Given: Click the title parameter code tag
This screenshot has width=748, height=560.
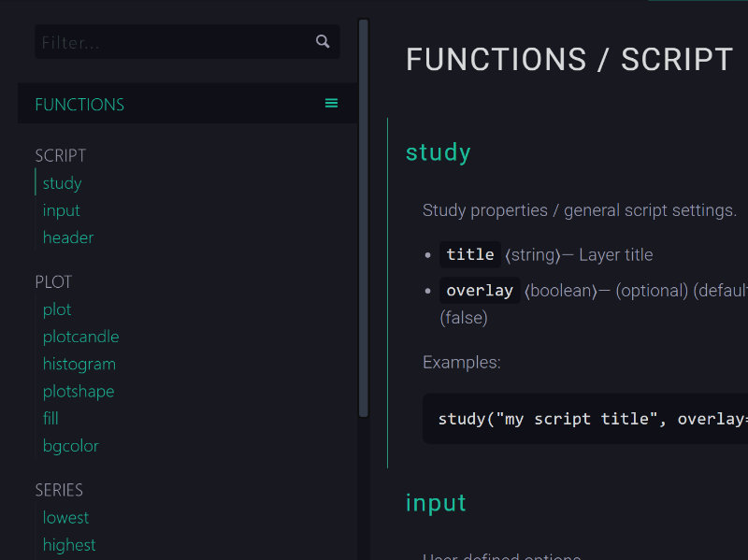Looking at the screenshot, I should click(470, 254).
